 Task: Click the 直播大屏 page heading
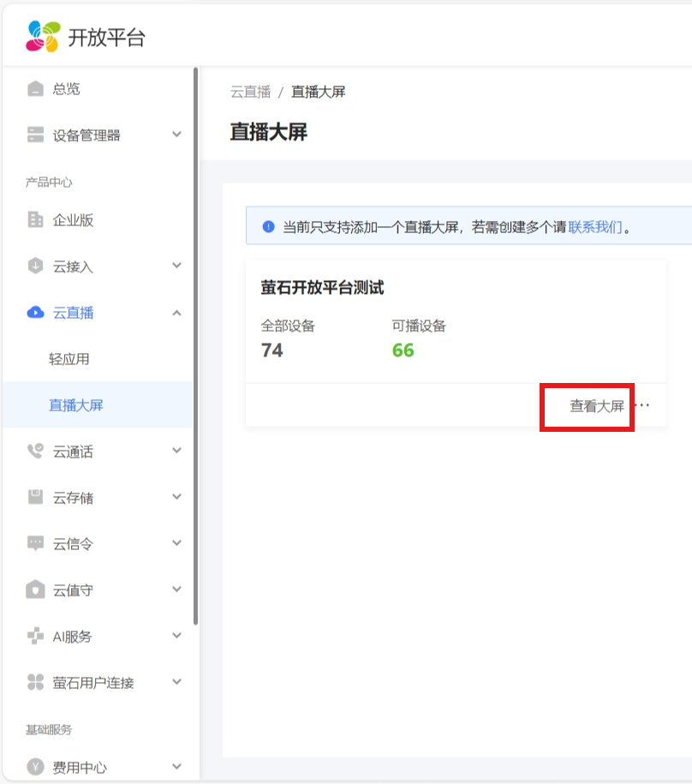click(268, 132)
